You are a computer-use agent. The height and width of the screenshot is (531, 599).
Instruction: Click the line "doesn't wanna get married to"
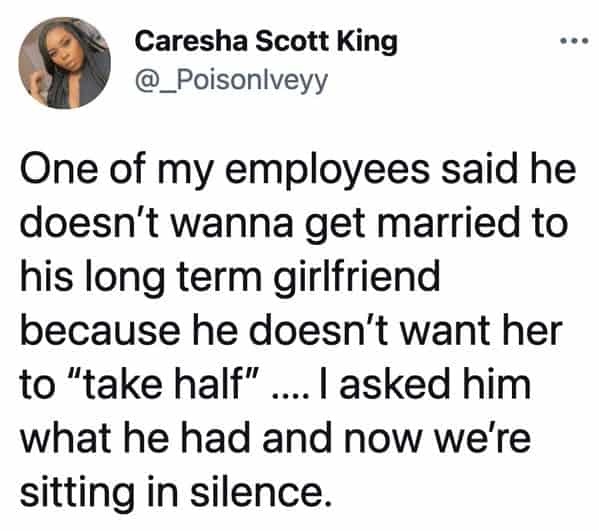point(294,224)
